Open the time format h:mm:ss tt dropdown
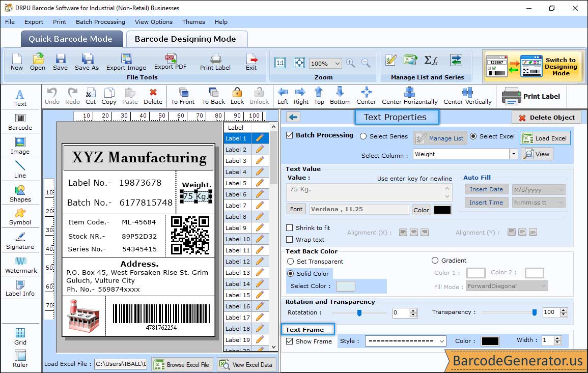588x373 pixels. point(561,203)
